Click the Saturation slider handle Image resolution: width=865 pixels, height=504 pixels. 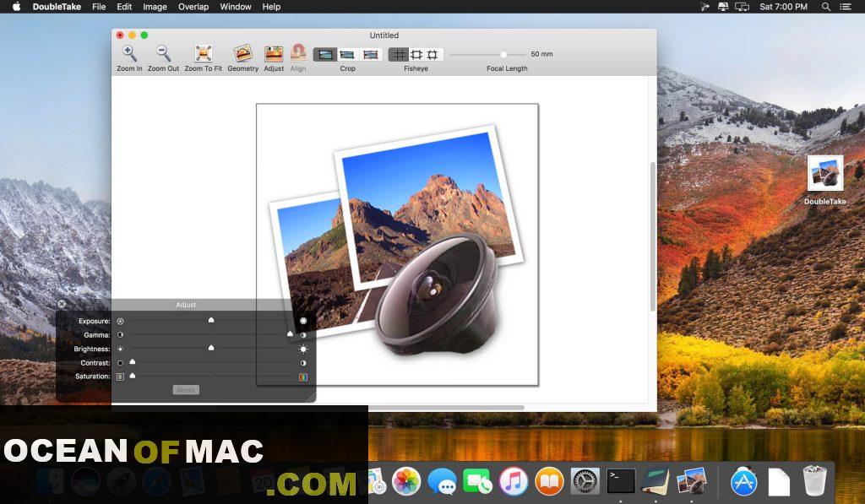pyautogui.click(x=133, y=376)
